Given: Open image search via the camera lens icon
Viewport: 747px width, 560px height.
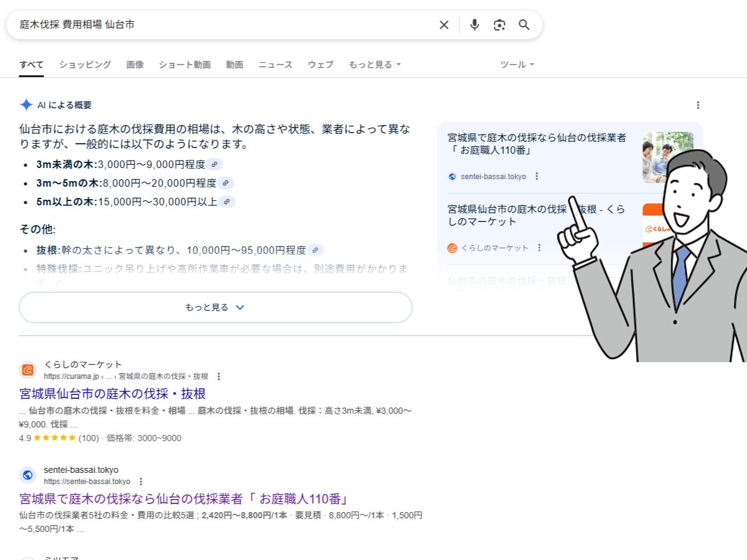Looking at the screenshot, I should point(499,25).
